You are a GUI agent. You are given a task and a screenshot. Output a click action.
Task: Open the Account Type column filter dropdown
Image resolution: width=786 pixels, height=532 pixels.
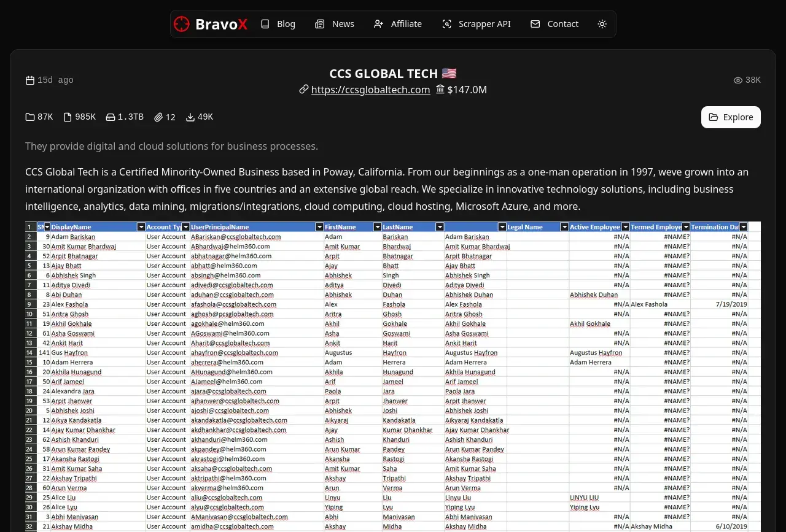185,227
